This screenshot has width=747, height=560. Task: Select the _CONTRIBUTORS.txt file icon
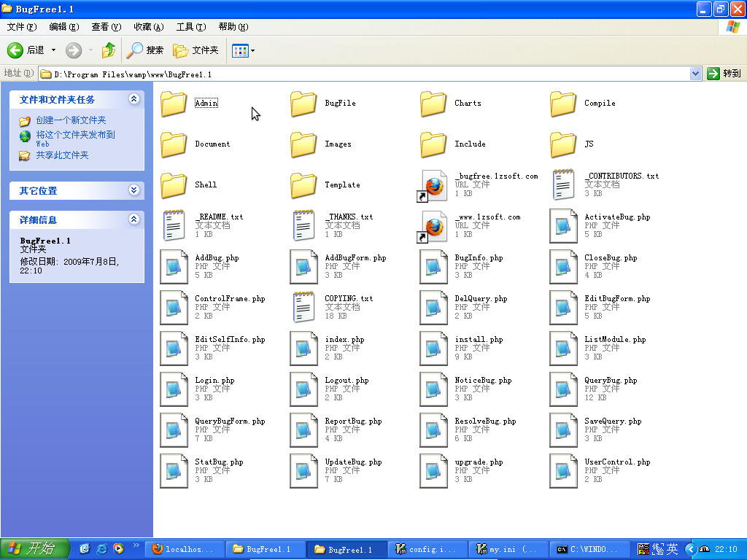point(564,184)
